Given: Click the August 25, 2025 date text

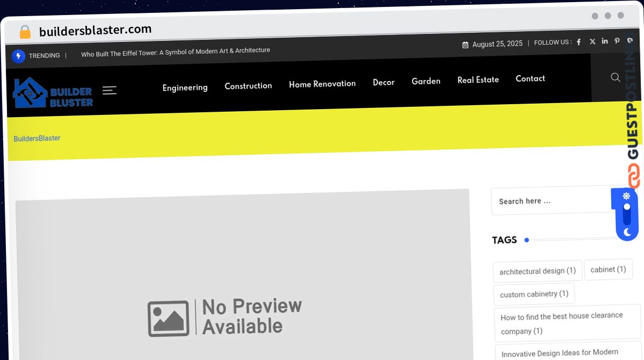Looking at the screenshot, I should [x=497, y=44].
